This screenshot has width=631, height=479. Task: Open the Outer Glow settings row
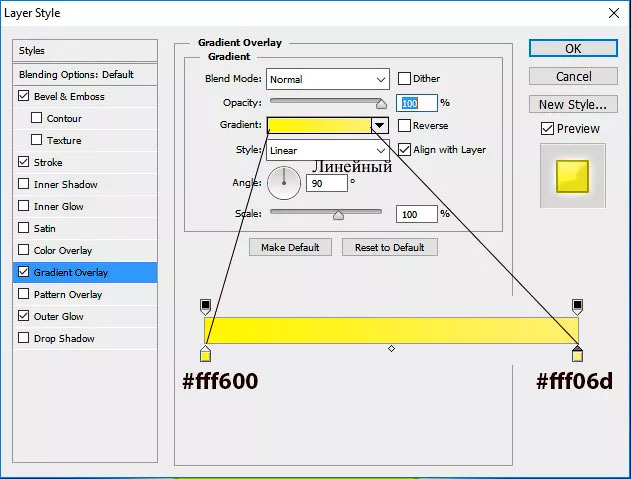click(85, 316)
